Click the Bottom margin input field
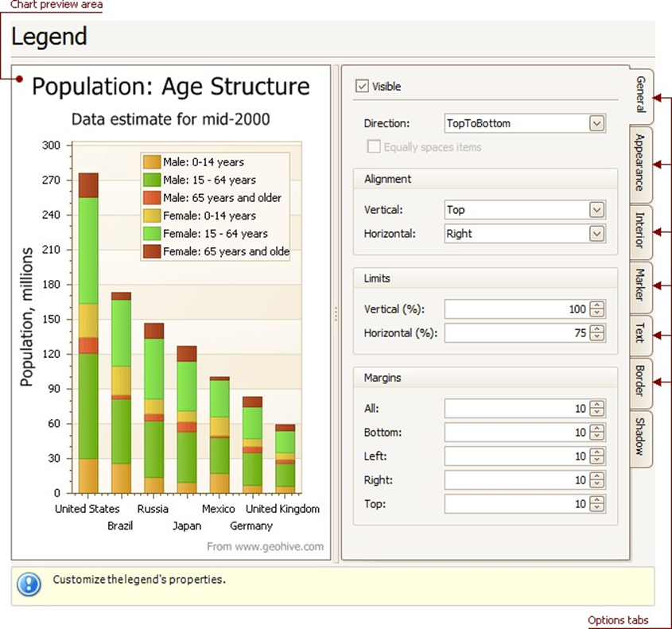The width and height of the screenshot is (672, 629). click(x=517, y=433)
